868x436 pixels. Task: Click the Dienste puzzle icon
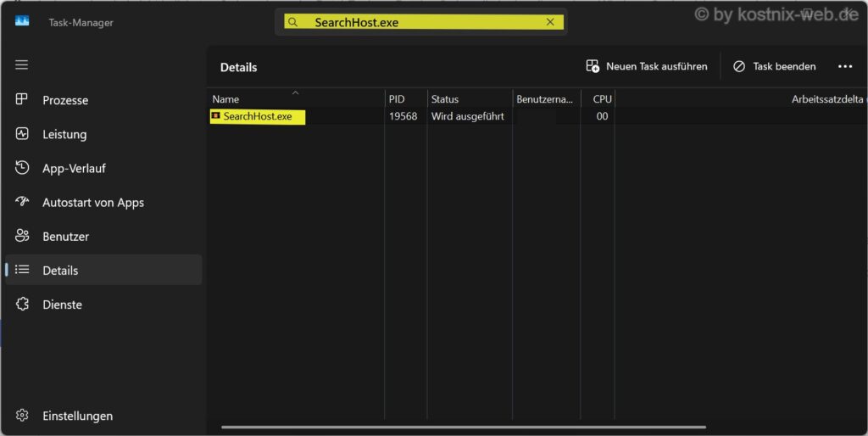coord(22,304)
